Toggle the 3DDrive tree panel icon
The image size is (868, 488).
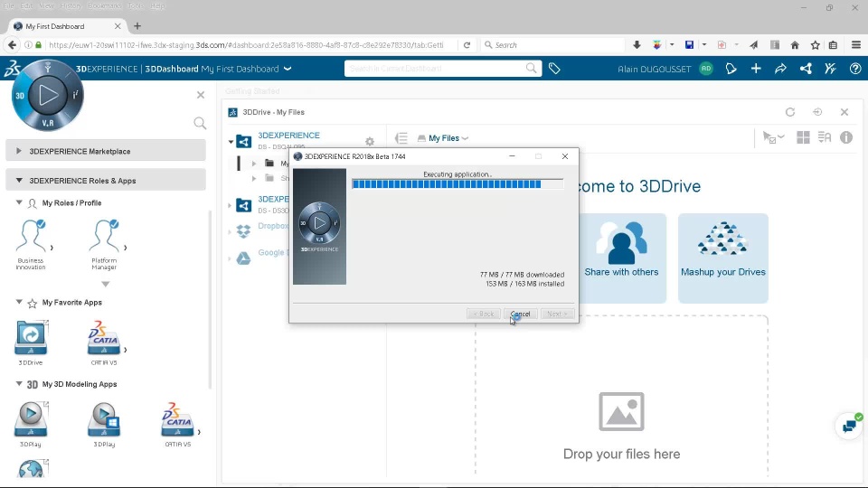coord(401,137)
